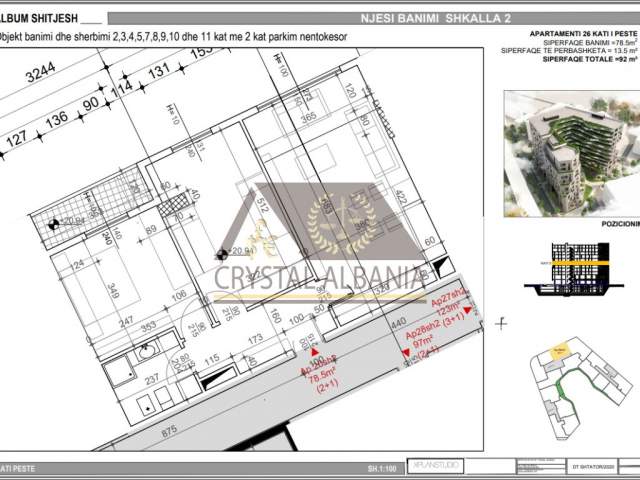This screenshot has height=480, width=640.
Task: Click the 115 dimension value
Action: pos(212,360)
